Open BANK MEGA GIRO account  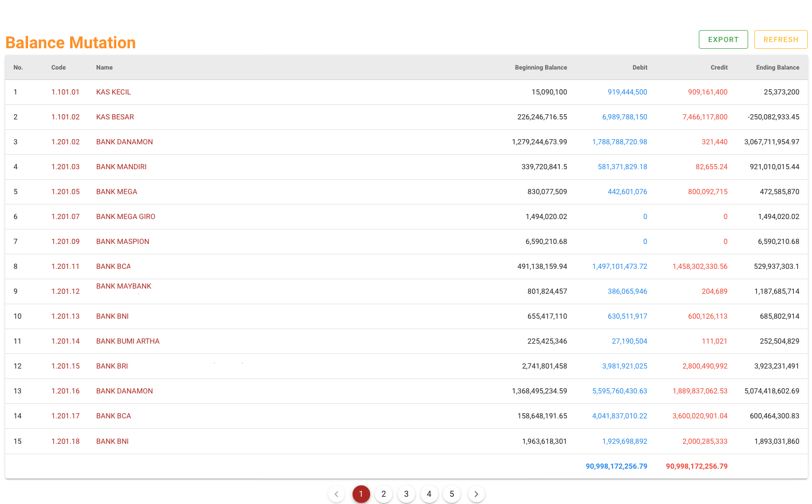pos(126,216)
